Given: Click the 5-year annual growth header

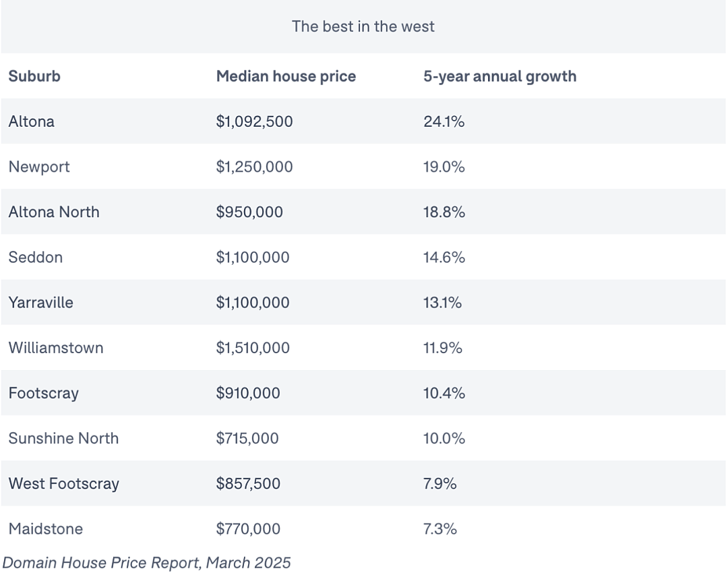Looking at the screenshot, I should coord(499,76).
